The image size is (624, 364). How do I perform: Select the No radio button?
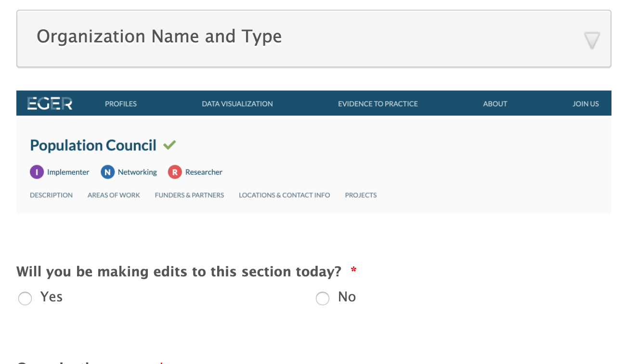[x=322, y=299]
